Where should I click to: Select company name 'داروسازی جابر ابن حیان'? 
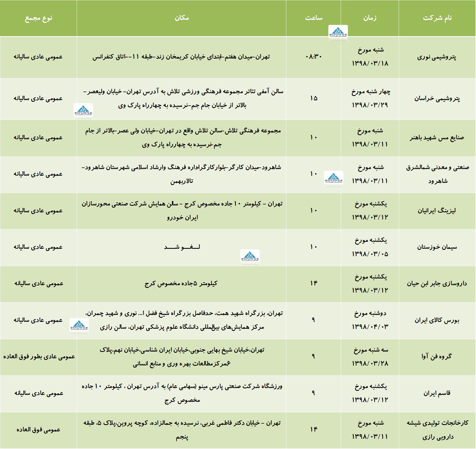(437, 284)
